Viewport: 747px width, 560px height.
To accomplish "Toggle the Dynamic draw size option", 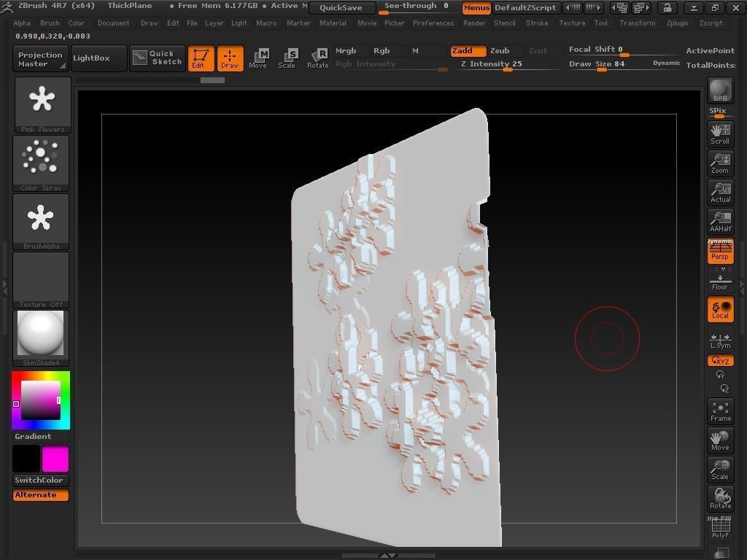I will [667, 63].
